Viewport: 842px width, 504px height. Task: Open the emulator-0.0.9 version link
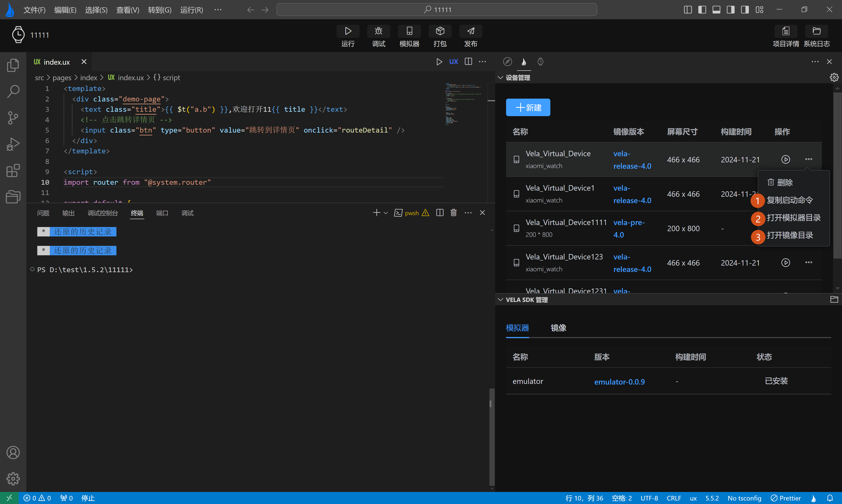point(619,382)
